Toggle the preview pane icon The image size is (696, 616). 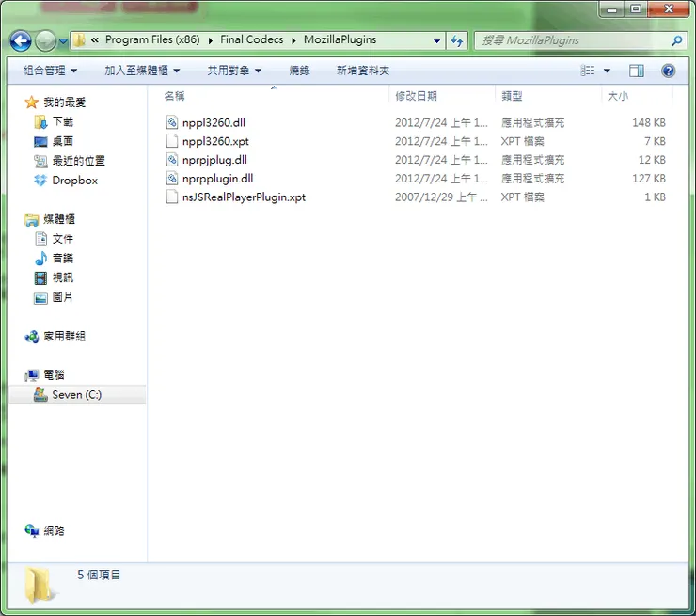pyautogui.click(x=636, y=71)
